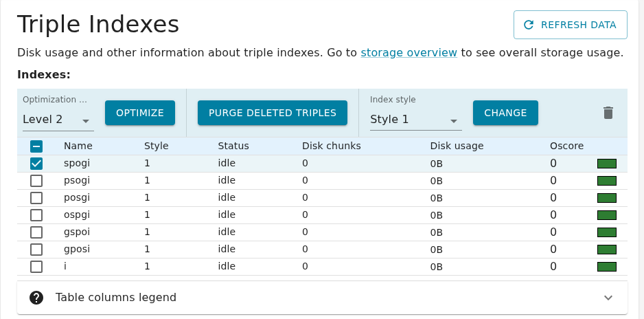Viewport: 644px width, 319px height.
Task: Click the refresh arrow icon
Action: [529, 25]
